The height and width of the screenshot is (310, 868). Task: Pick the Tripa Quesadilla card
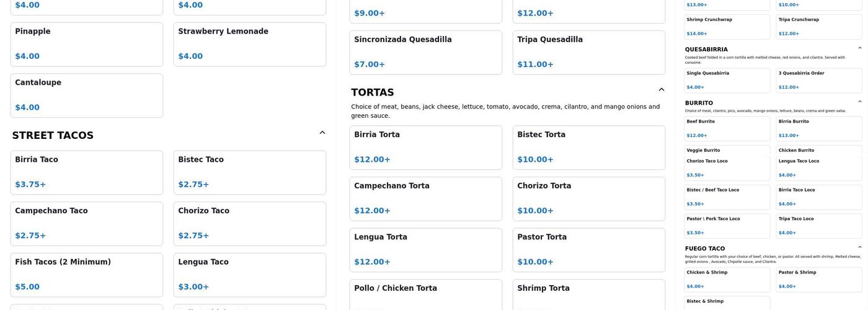(588, 53)
